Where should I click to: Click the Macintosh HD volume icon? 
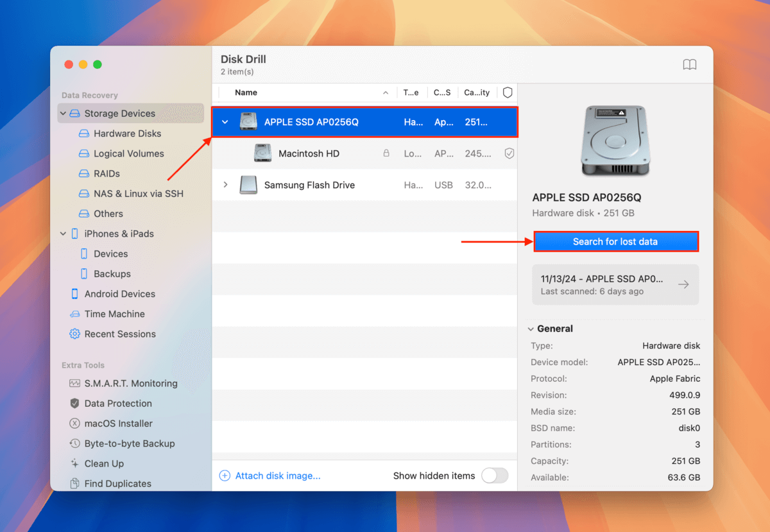tap(262, 153)
